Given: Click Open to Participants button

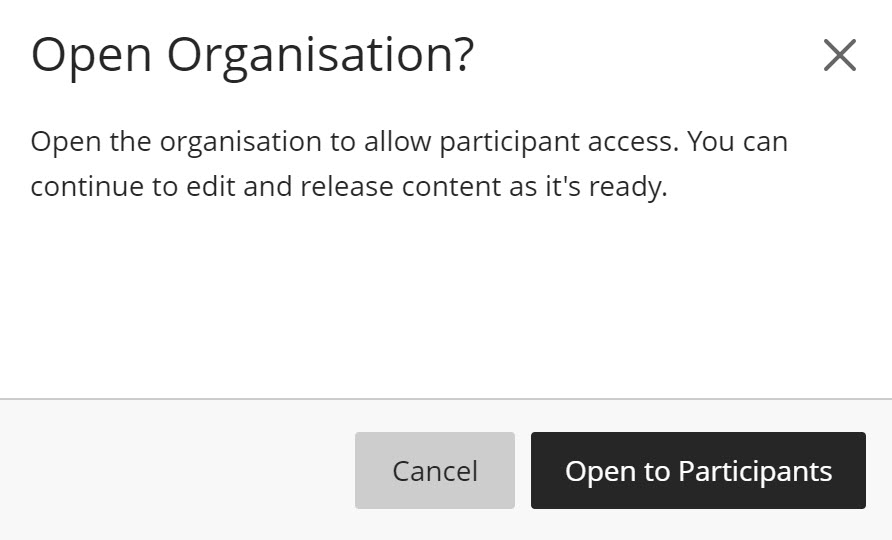Looking at the screenshot, I should click(698, 471).
